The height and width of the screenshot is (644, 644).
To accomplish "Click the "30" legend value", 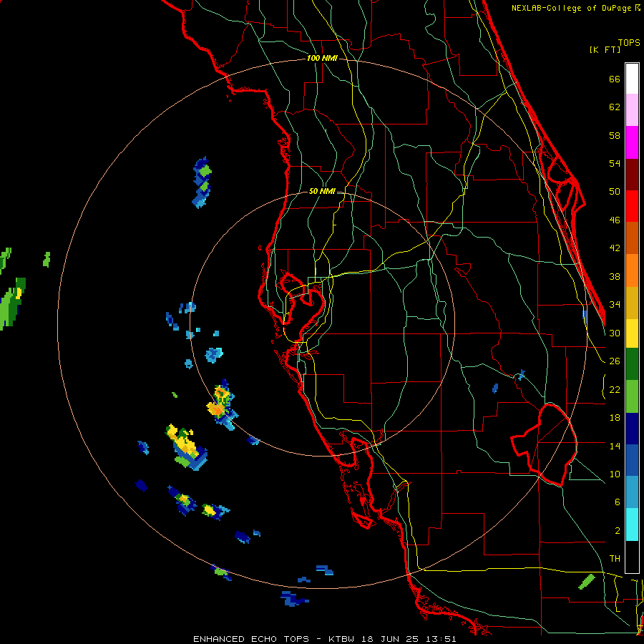I will point(615,333).
